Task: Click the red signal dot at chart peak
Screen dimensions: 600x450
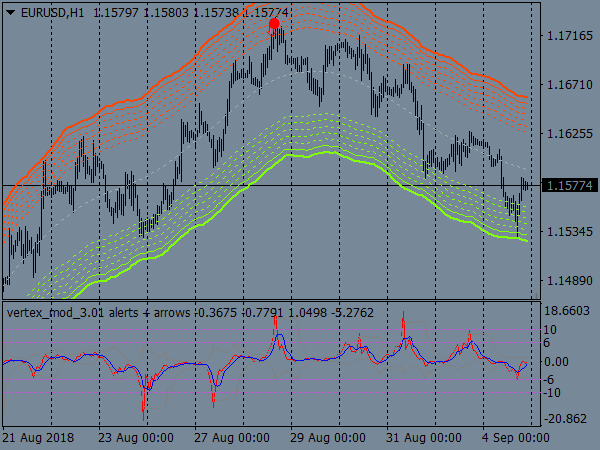Action: tap(276, 24)
